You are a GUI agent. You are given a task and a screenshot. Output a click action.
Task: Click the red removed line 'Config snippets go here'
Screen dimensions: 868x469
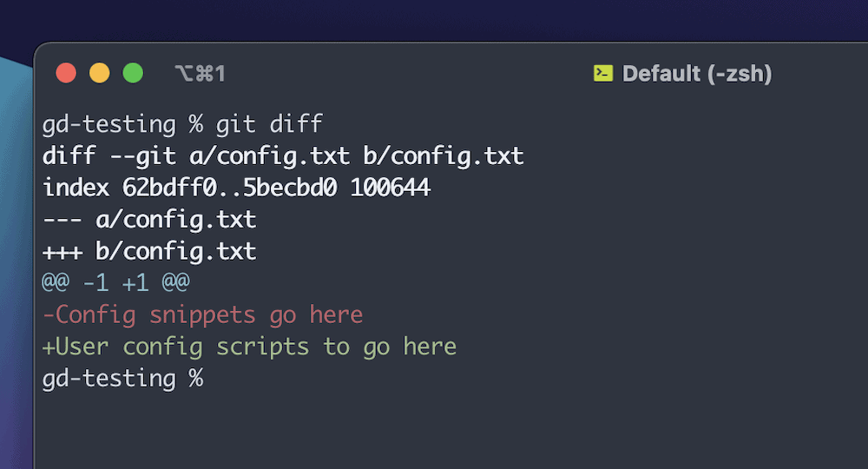pos(203,314)
